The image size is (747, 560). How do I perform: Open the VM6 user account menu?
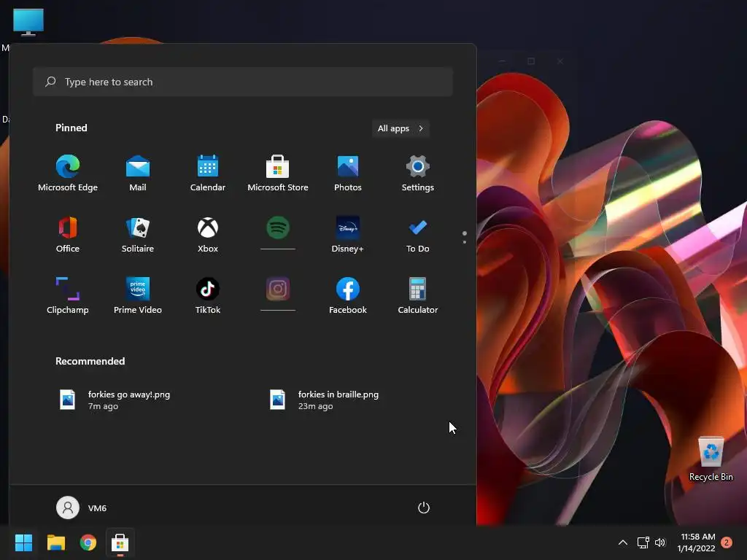pyautogui.click(x=82, y=508)
